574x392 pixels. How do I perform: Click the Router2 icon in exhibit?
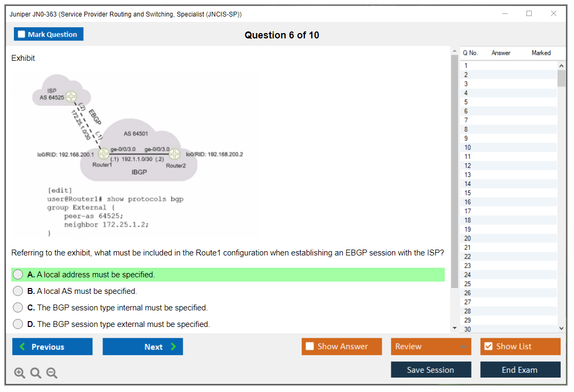(x=175, y=154)
